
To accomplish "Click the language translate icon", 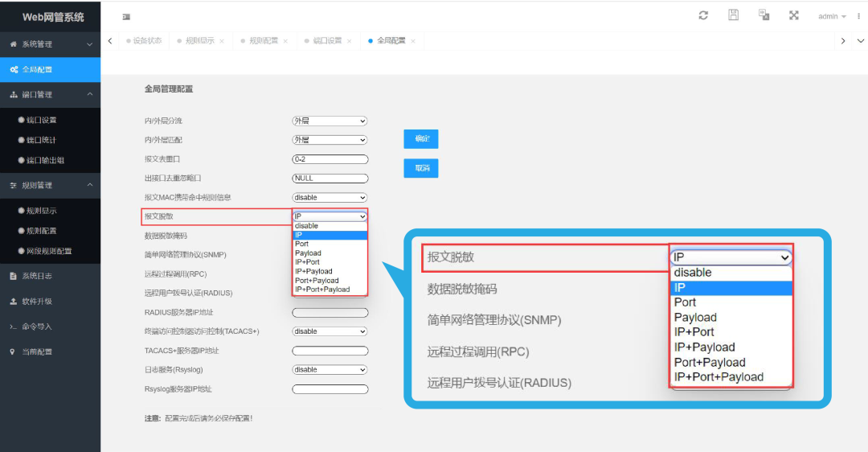I will point(764,15).
